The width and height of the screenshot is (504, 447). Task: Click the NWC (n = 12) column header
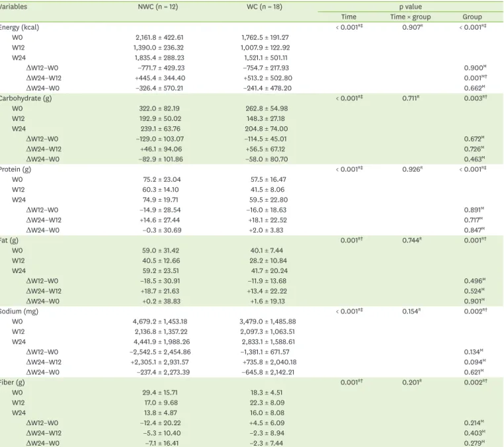158,7
